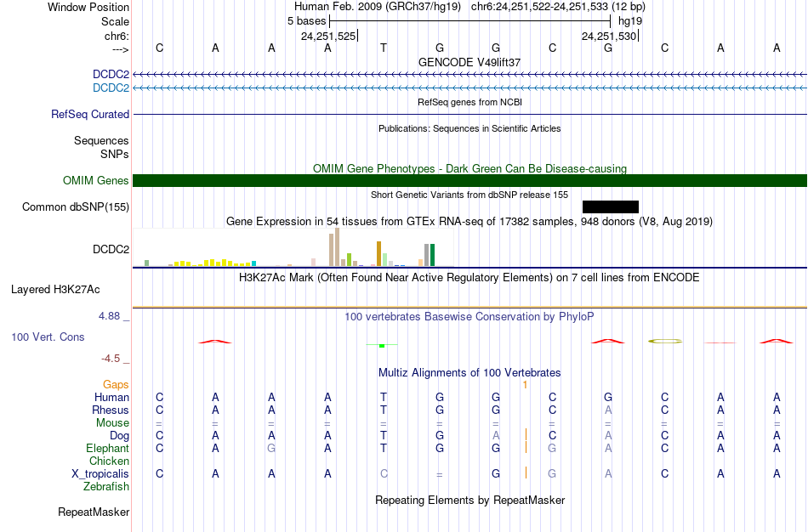
Task: Click the green PhyloP conservation marker under T
Action: [382, 345]
